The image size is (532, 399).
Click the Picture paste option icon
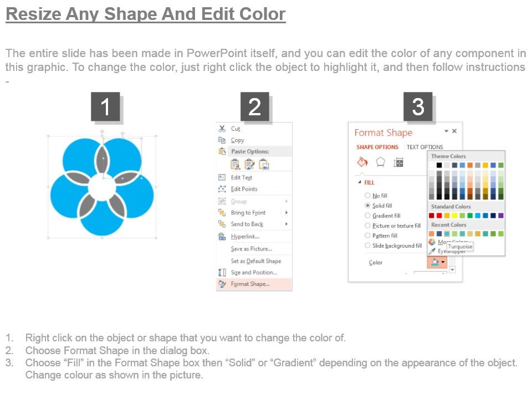coord(264,163)
